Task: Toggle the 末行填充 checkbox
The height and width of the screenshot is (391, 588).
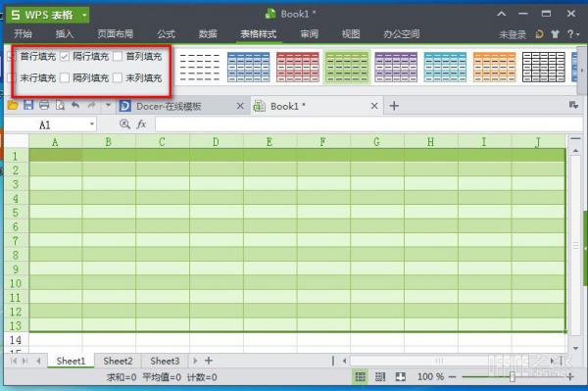Action: [11, 78]
